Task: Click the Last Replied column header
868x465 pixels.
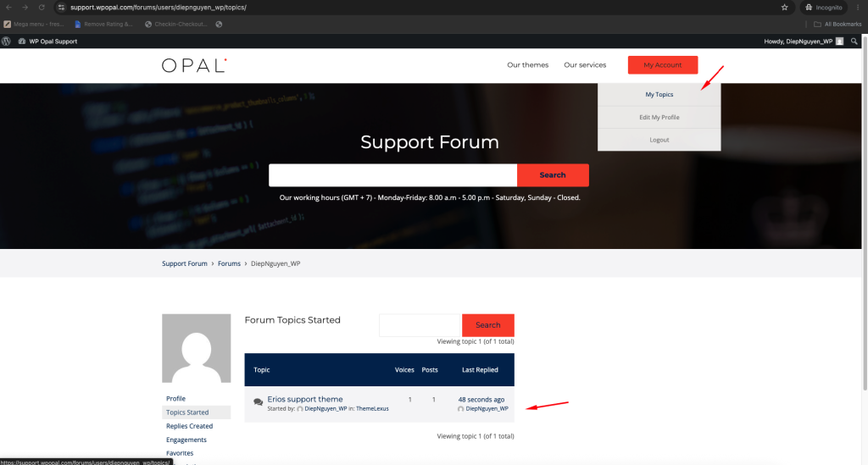Action: pos(480,370)
